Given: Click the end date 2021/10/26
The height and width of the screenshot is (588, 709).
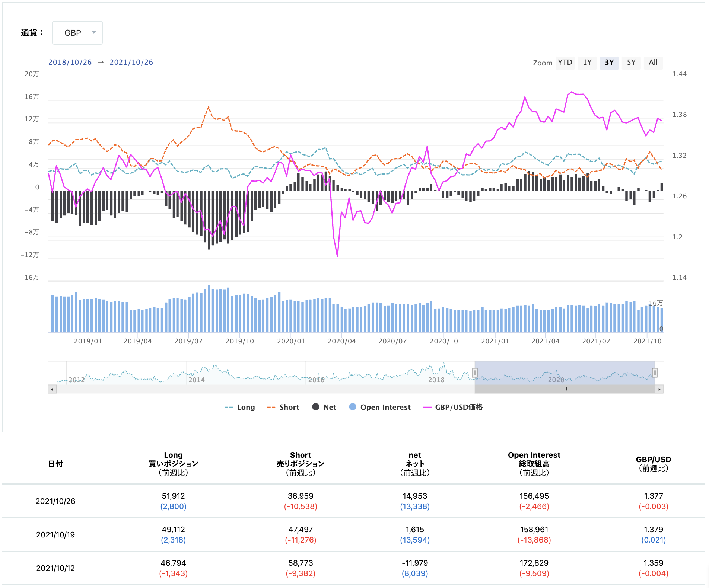Looking at the screenshot, I should click(x=131, y=63).
